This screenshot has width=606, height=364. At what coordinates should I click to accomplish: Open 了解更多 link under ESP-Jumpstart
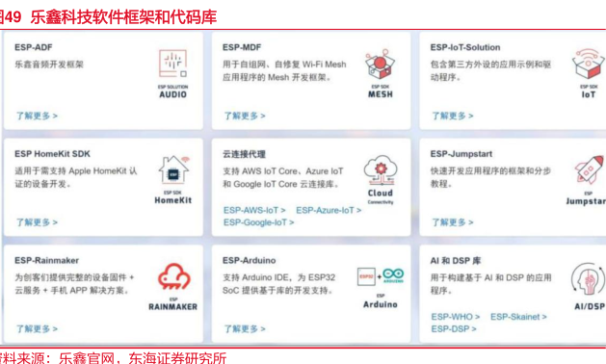(x=452, y=222)
